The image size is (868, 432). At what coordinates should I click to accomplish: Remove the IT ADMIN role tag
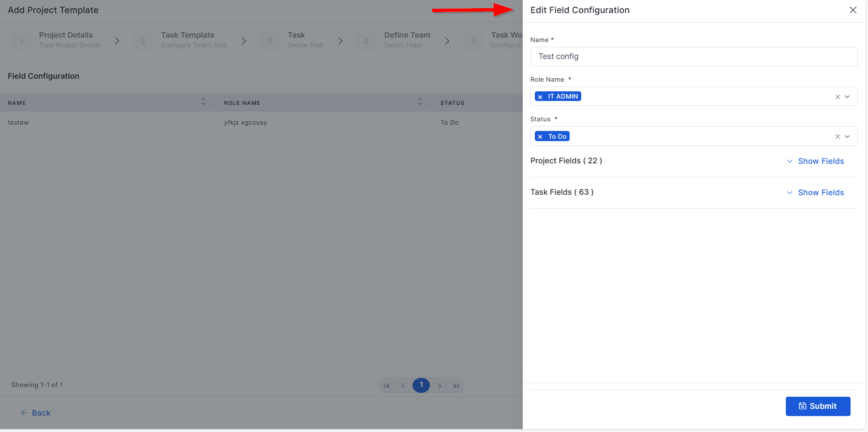pos(540,97)
